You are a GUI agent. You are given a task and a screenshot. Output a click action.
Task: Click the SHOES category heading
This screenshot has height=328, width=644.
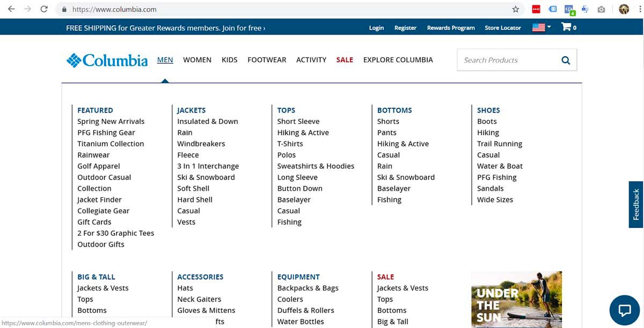click(x=488, y=110)
